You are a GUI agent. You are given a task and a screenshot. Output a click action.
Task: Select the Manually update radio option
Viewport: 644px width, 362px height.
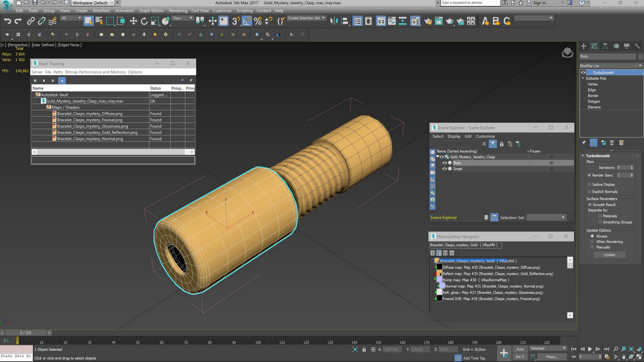pos(592,247)
